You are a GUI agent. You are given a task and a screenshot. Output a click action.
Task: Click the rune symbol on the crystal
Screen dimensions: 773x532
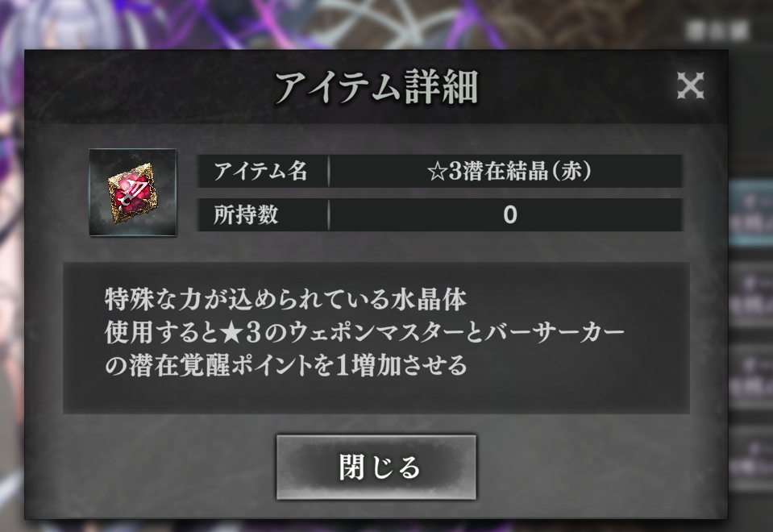click(x=133, y=189)
